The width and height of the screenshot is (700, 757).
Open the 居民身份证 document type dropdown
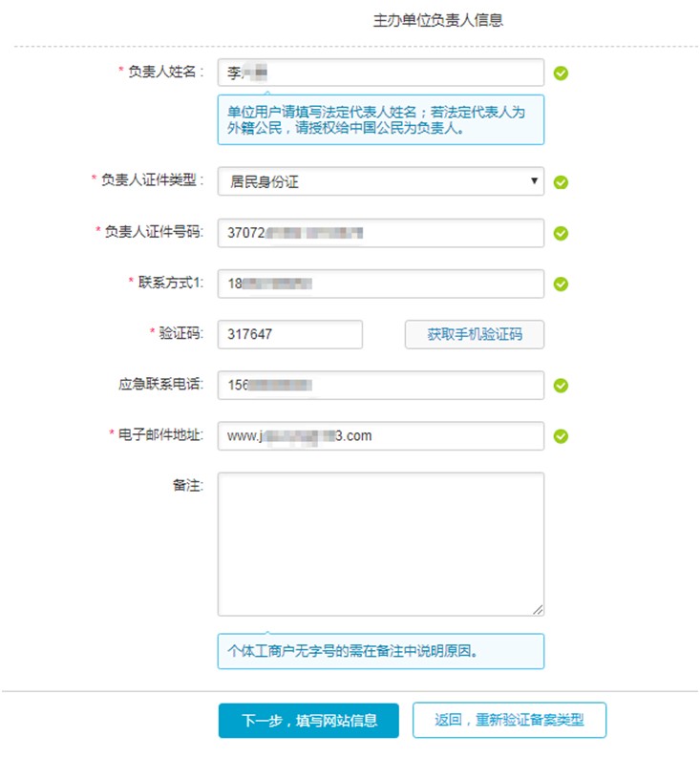point(381,181)
